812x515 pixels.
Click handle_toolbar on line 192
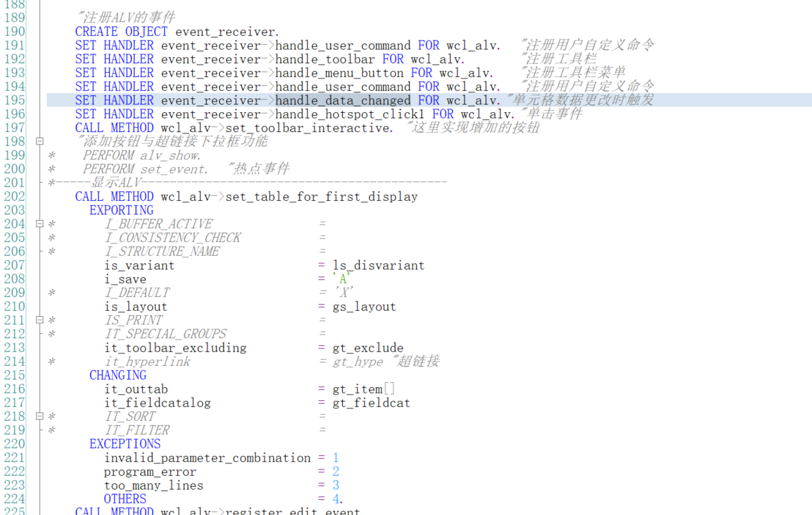pos(325,59)
